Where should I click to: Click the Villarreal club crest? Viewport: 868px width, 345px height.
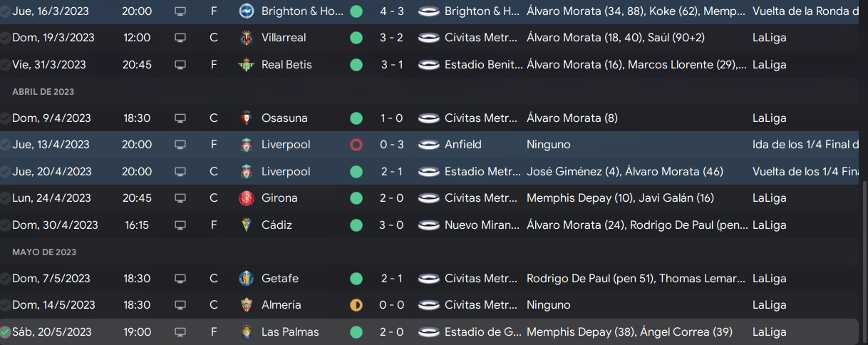pos(246,38)
